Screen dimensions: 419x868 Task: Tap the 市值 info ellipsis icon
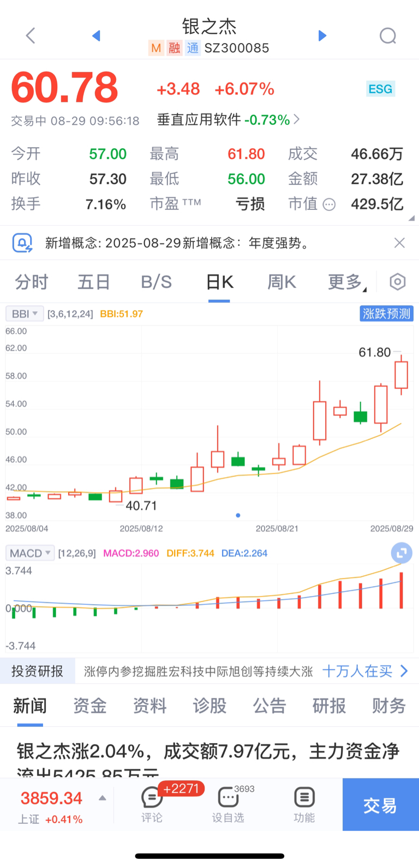(329, 204)
